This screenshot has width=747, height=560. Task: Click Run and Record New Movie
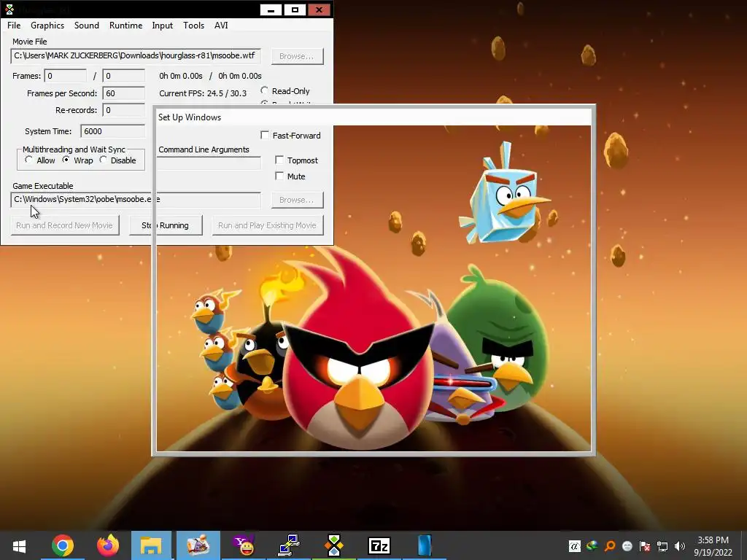coord(65,225)
